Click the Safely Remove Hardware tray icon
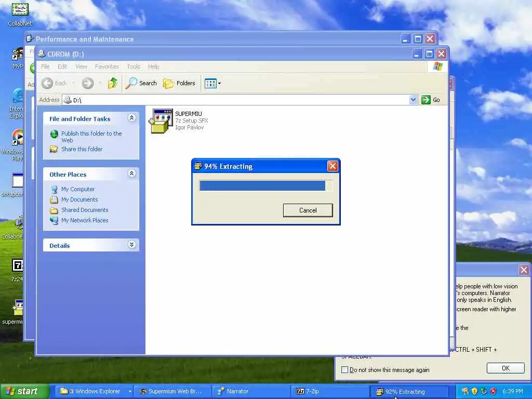Screen dimensions: 532x399 [x=484, y=391]
